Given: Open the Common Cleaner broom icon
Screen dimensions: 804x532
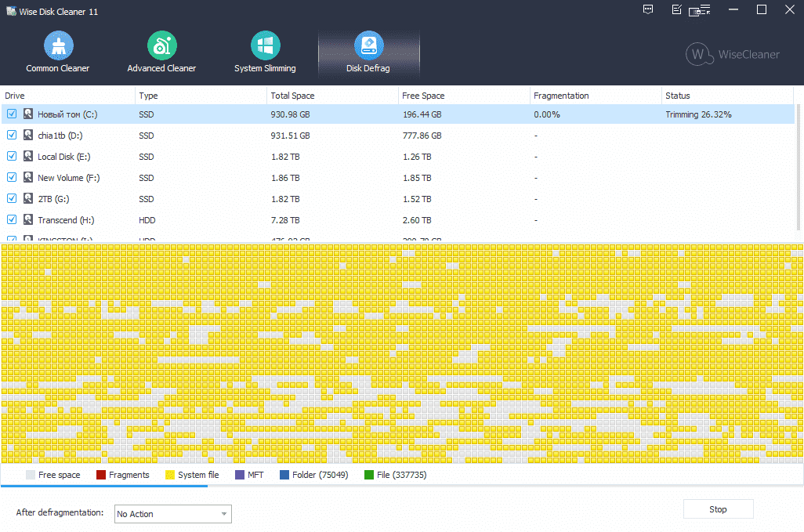Looking at the screenshot, I should point(59,45).
